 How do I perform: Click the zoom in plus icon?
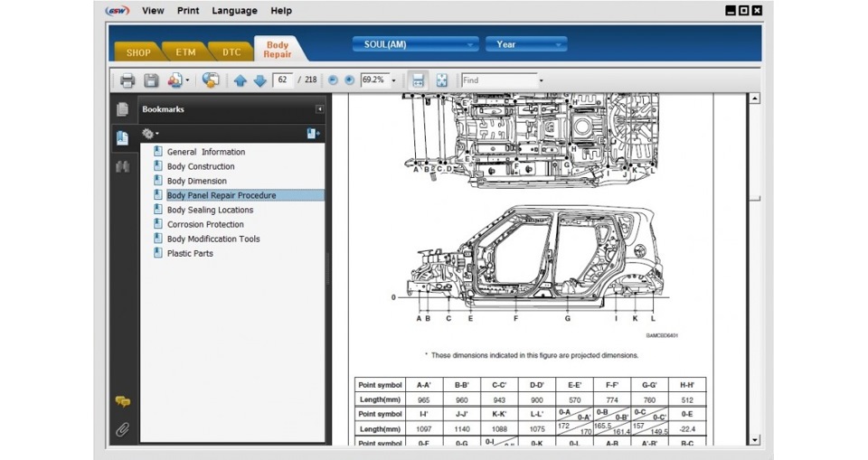click(x=349, y=80)
